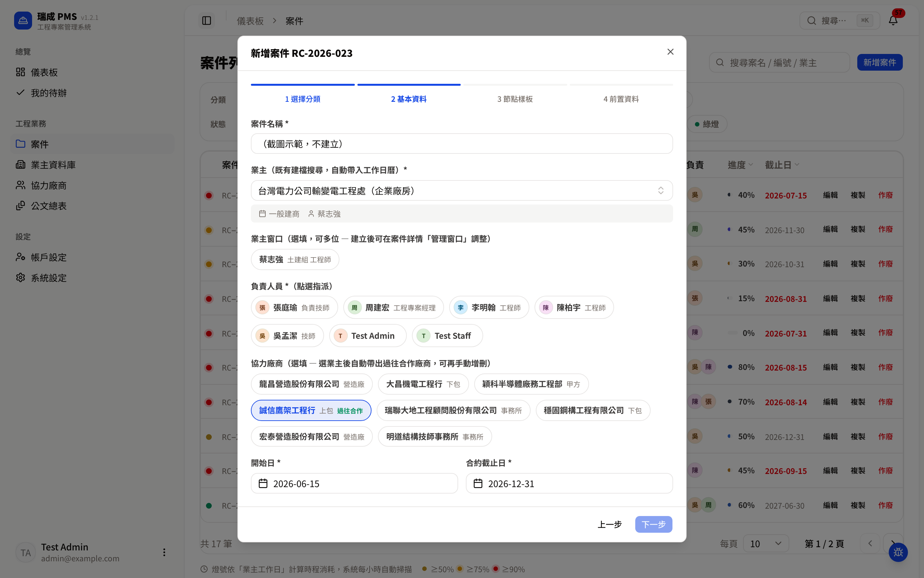
Task: Toggle 誠信鷹架工程行 vendor chip
Action: point(311,410)
